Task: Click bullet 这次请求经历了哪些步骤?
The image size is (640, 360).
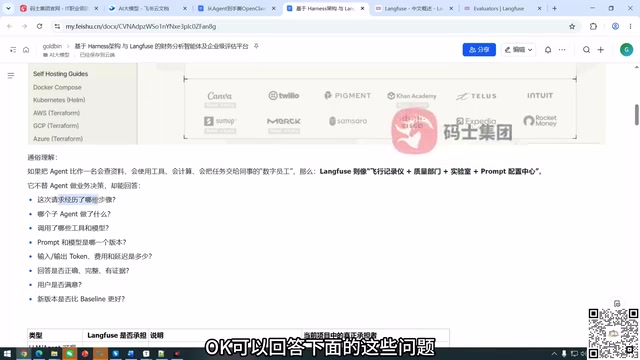Action: pos(76,200)
